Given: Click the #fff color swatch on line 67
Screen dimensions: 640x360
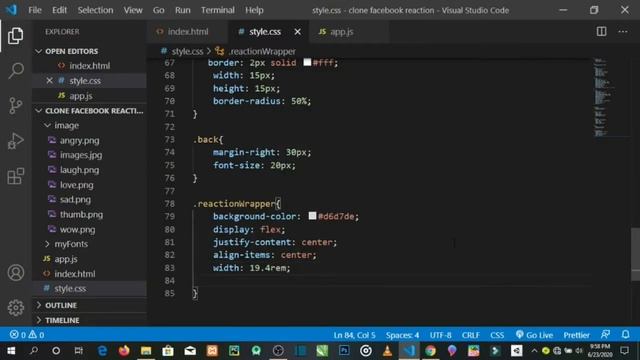Looking at the screenshot, I should [x=307, y=62].
